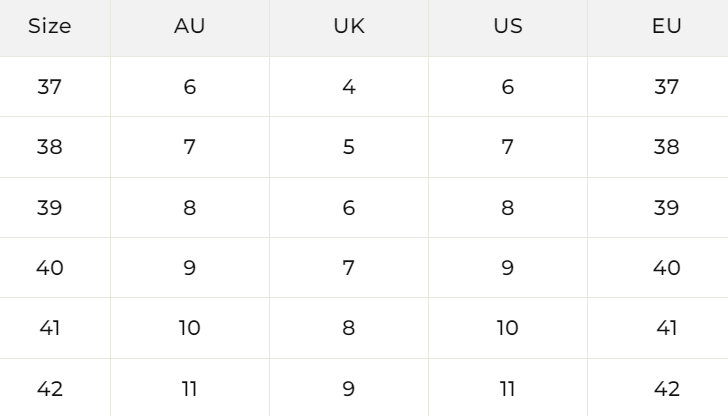
Task: Click US value 11 in the 42 row
Action: [x=508, y=388]
